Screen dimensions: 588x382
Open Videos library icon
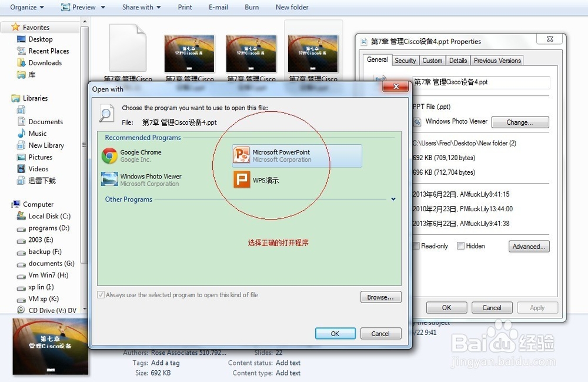[21, 169]
